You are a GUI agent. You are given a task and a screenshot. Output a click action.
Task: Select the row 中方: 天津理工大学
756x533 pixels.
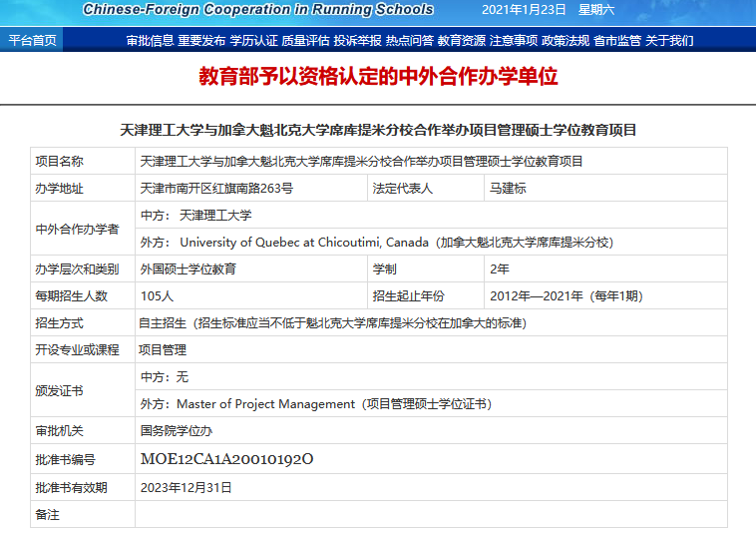[x=432, y=216]
